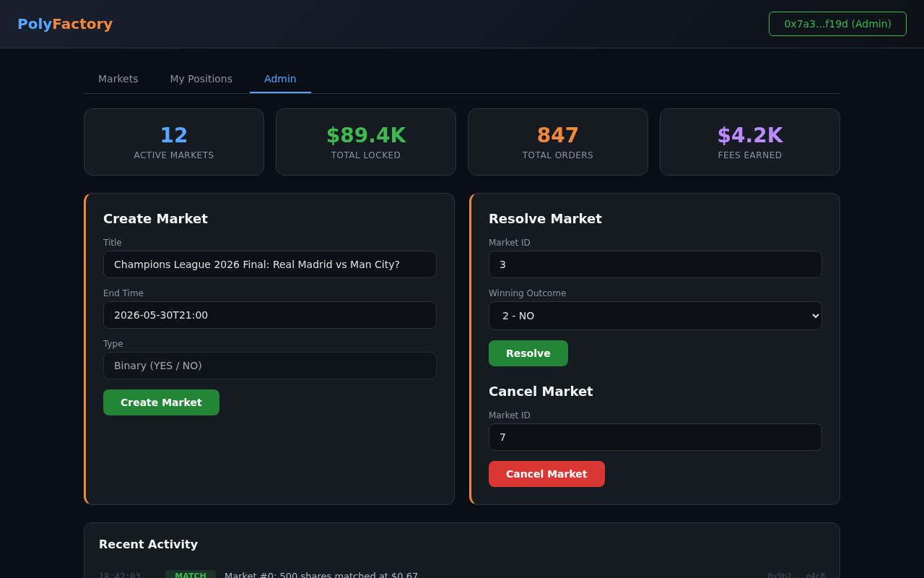The height and width of the screenshot is (578, 924).
Task: Select the market Title input field
Action: pyautogui.click(x=269, y=264)
